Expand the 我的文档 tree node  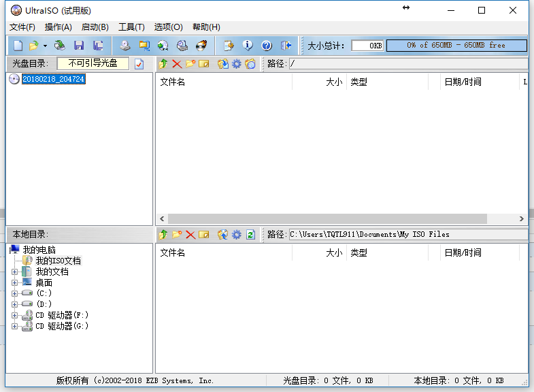tap(14, 272)
